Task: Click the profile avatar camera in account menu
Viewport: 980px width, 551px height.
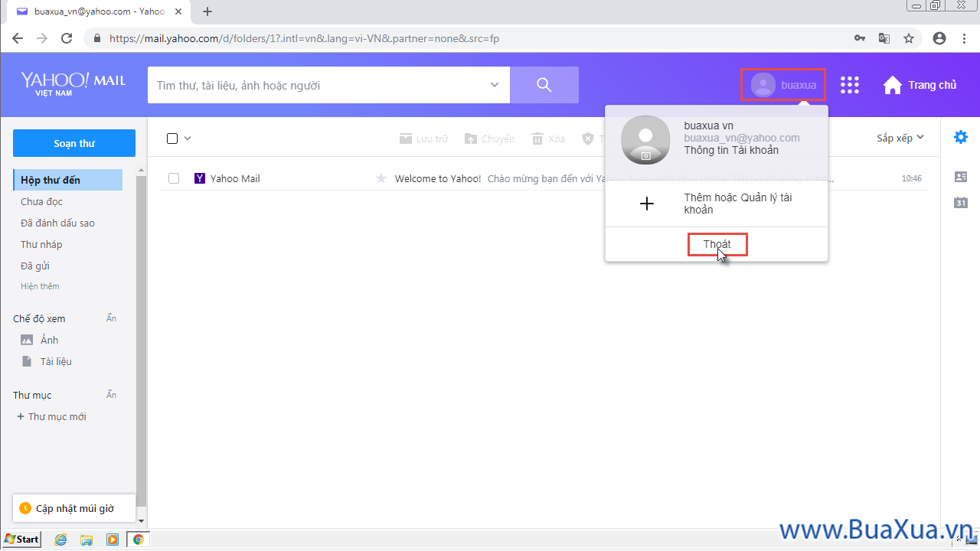Action: click(x=645, y=155)
